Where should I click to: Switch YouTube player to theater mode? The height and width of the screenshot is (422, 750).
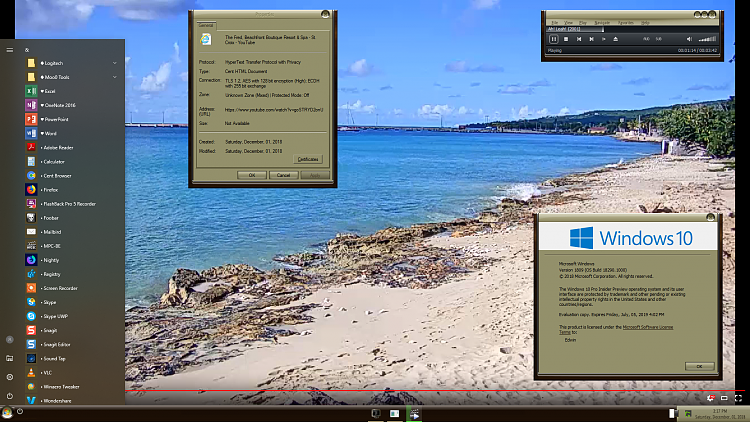coord(724,398)
